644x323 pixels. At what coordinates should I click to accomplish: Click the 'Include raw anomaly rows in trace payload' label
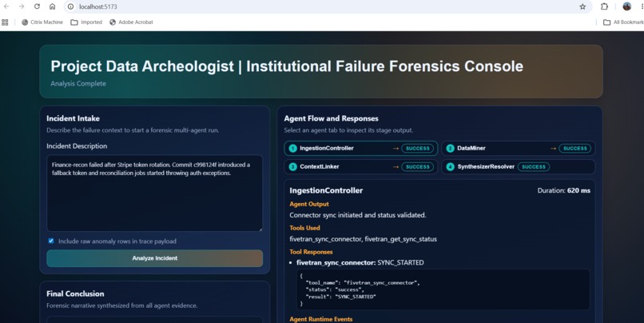tap(117, 241)
